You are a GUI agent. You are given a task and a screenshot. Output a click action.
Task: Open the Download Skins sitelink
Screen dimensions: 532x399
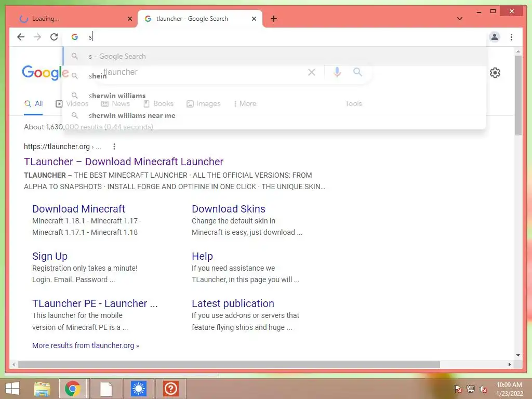click(229, 209)
